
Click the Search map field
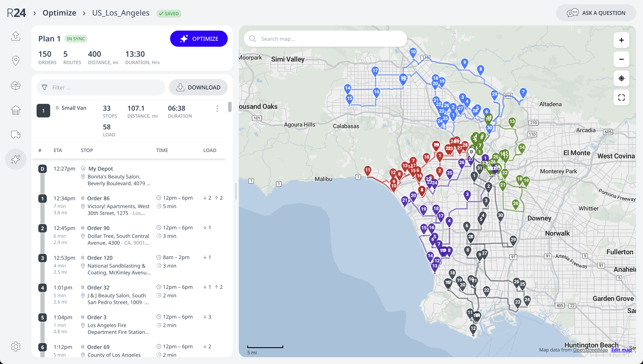pos(325,38)
